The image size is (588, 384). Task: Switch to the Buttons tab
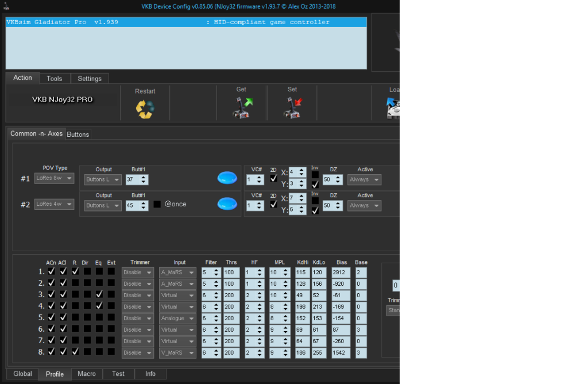[78, 135]
